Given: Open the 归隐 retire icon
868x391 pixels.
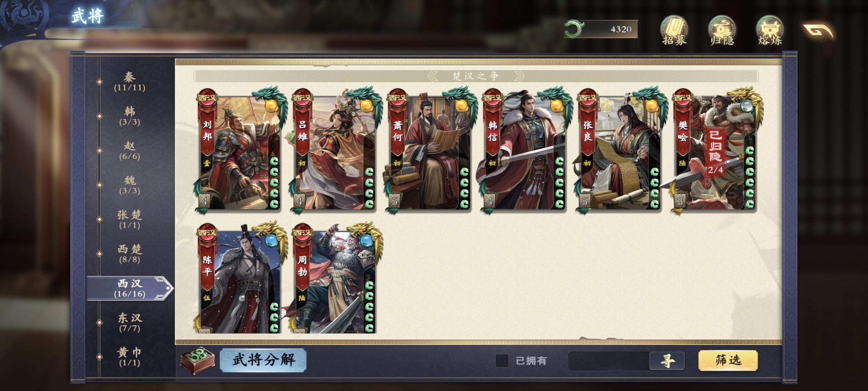Looking at the screenshot, I should (722, 30).
